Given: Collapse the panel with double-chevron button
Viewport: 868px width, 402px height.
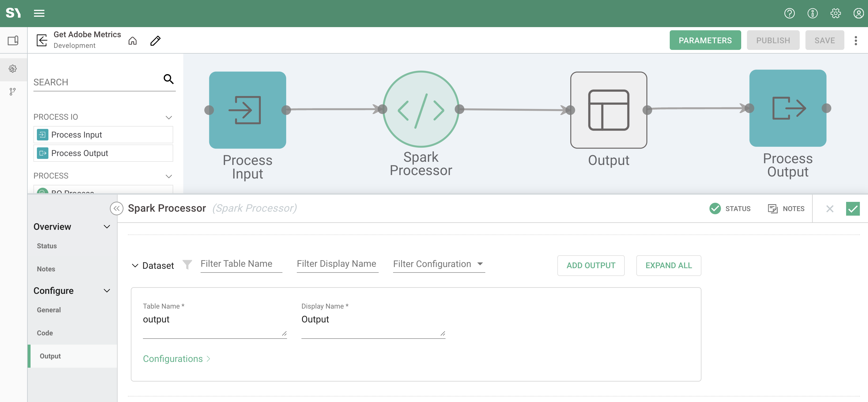Looking at the screenshot, I should (x=116, y=208).
